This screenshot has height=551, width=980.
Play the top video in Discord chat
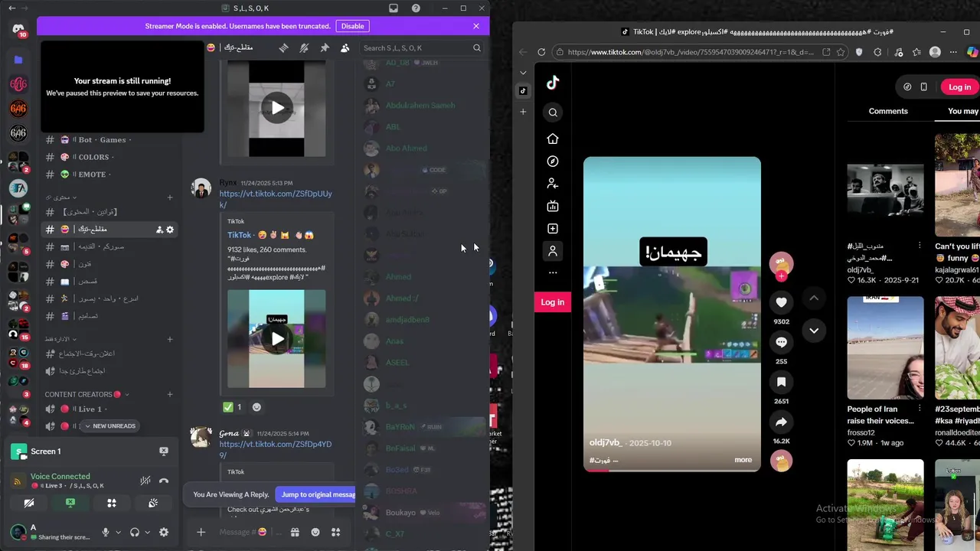pos(276,107)
